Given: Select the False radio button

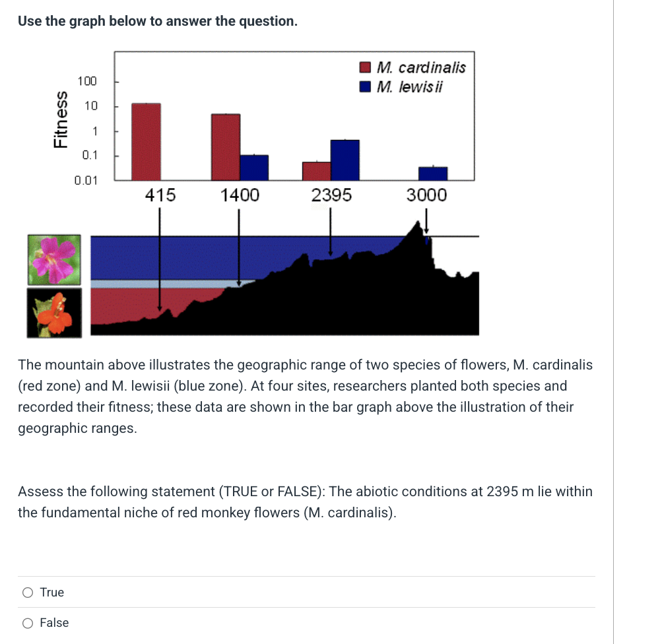Looking at the screenshot, I should pos(28,623).
